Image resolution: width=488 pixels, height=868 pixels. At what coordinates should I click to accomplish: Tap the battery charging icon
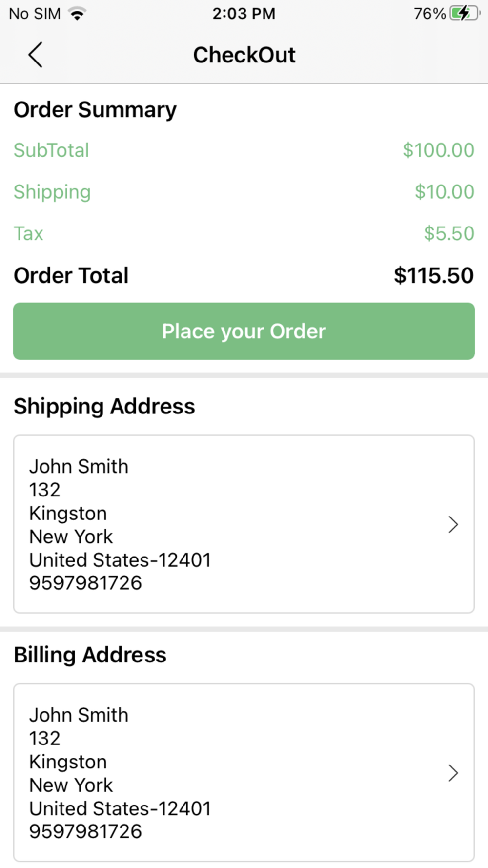(465, 13)
